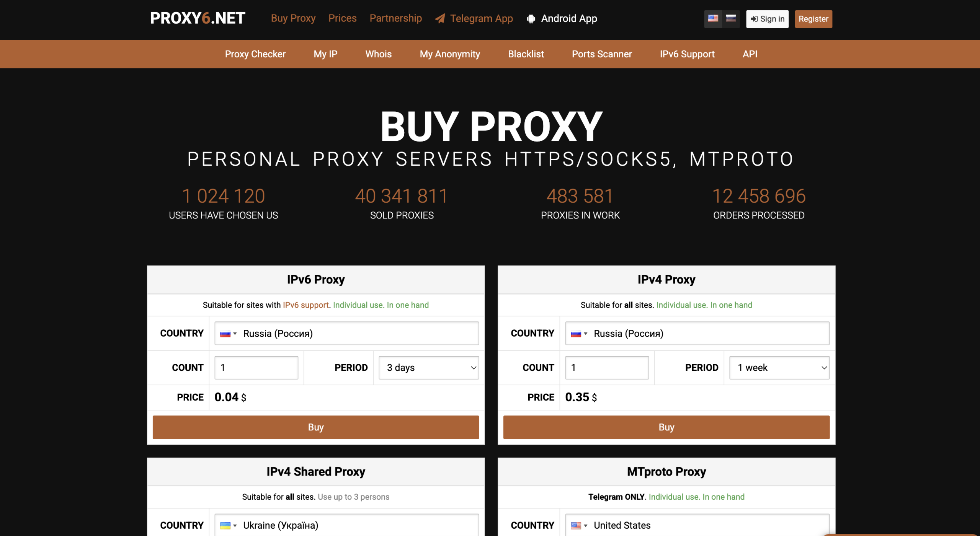Open Russia flag selector in IPv6 Proxy

tap(228, 334)
